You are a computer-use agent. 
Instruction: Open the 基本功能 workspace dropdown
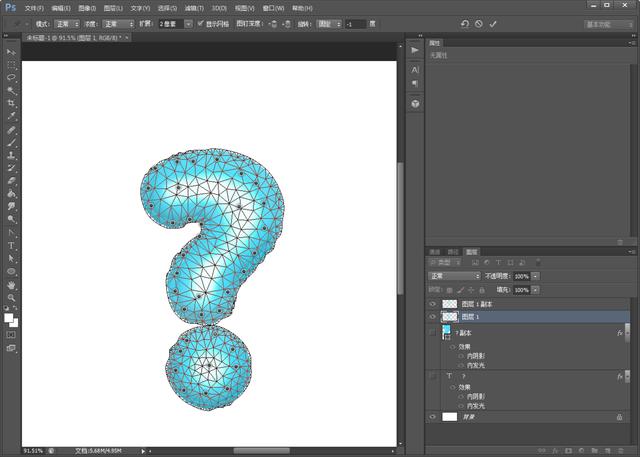[x=608, y=24]
